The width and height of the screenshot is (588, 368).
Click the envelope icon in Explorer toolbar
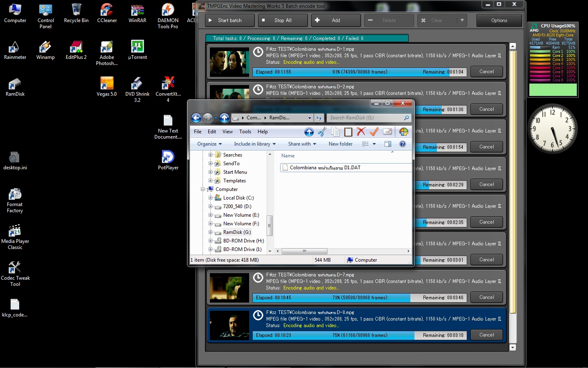[388, 132]
